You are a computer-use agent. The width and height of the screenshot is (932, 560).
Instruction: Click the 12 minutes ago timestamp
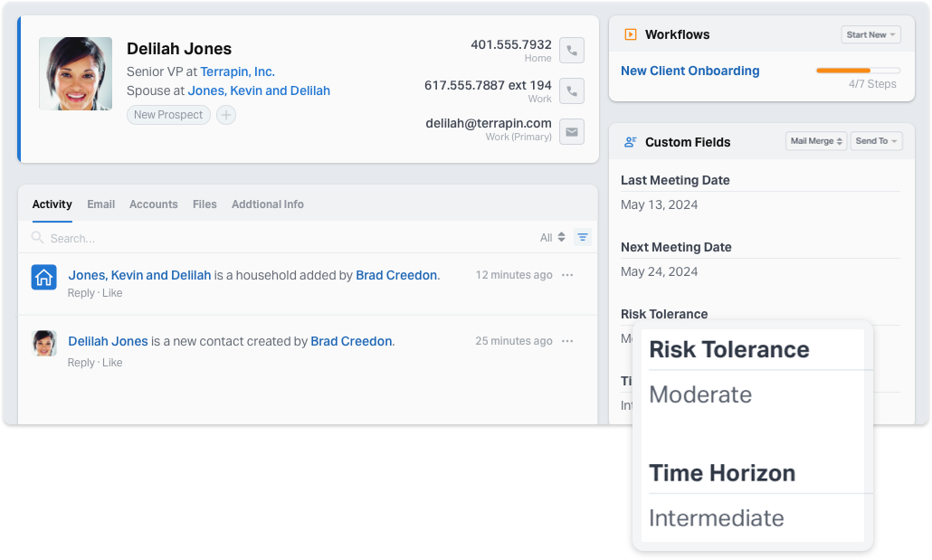point(514,275)
